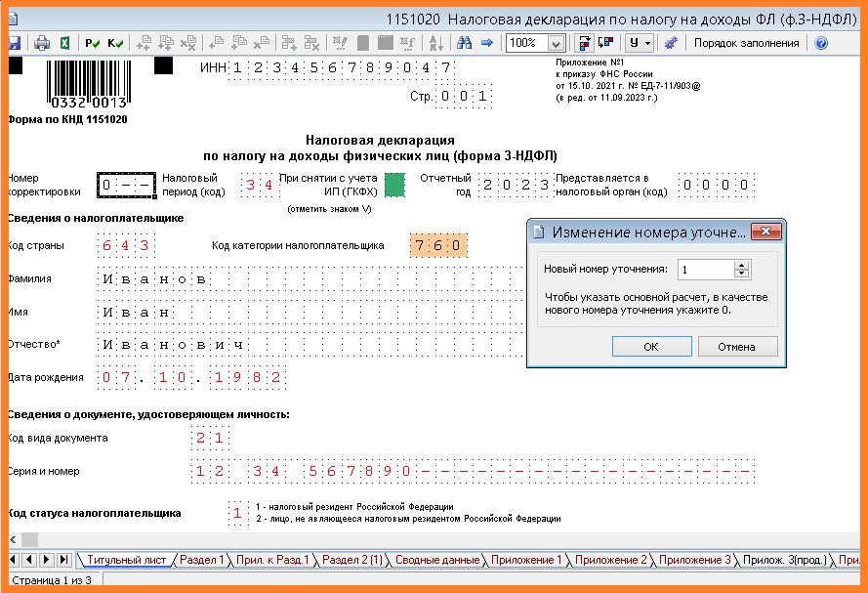Viewport: 868px width, 593px height.
Task: Click the Имя field with Иван
Action: pyautogui.click(x=310, y=312)
